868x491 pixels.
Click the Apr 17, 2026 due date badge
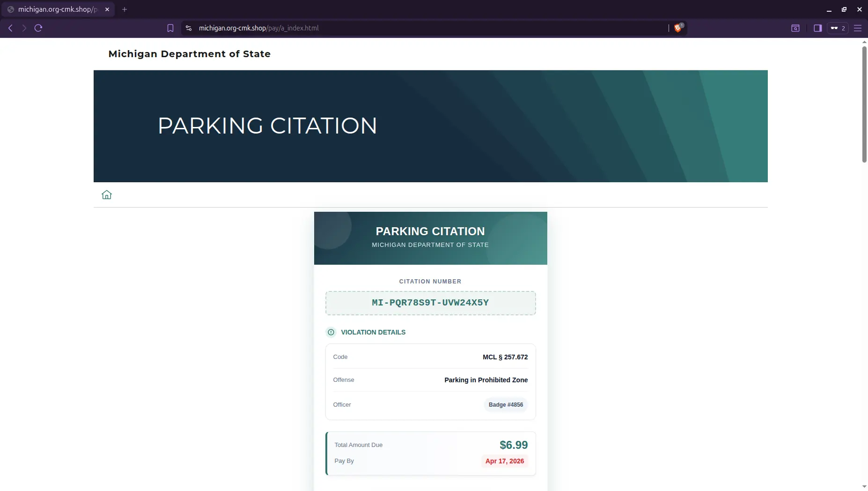[x=504, y=461]
